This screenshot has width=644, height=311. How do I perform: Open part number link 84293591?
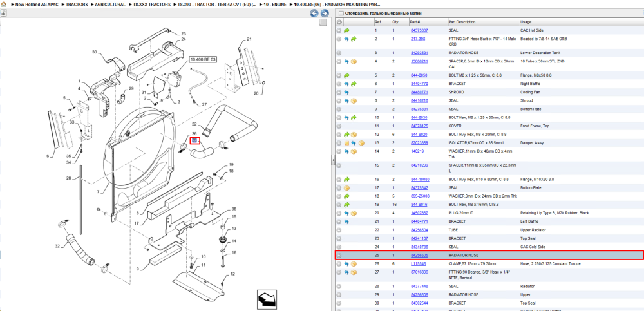point(419,53)
